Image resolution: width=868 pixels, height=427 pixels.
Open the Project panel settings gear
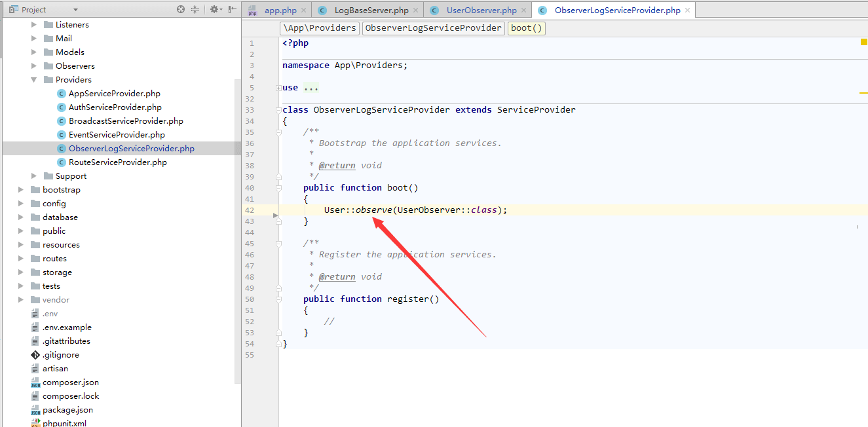[x=214, y=9]
